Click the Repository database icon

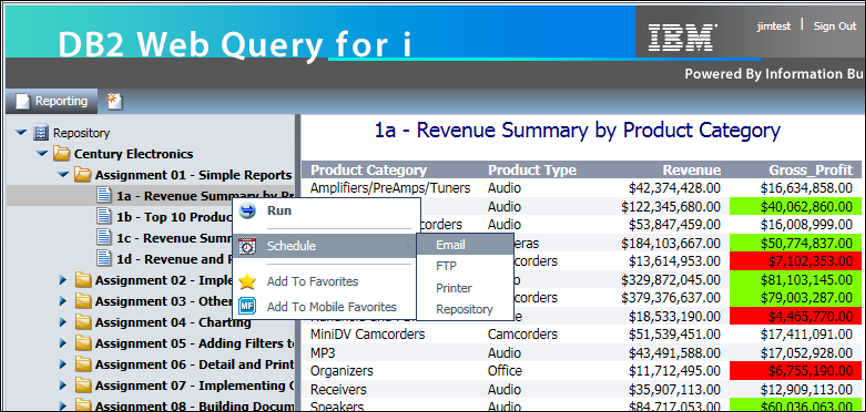coord(40,133)
